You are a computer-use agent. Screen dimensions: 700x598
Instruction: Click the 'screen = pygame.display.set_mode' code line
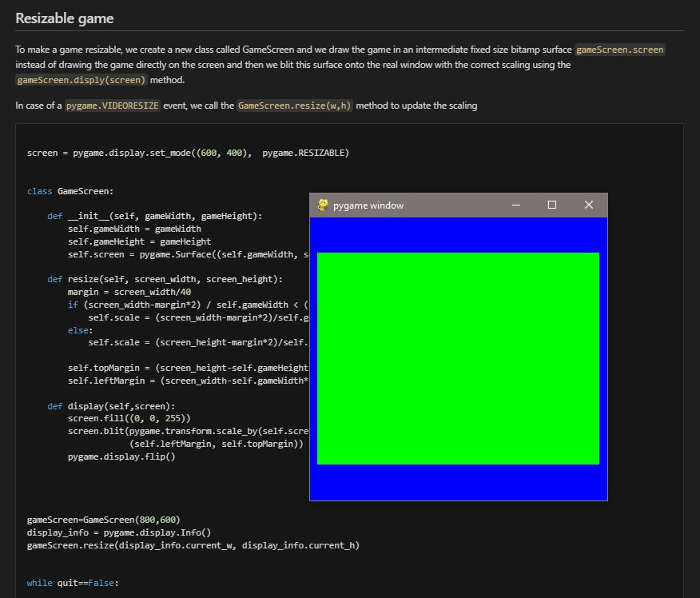188,153
